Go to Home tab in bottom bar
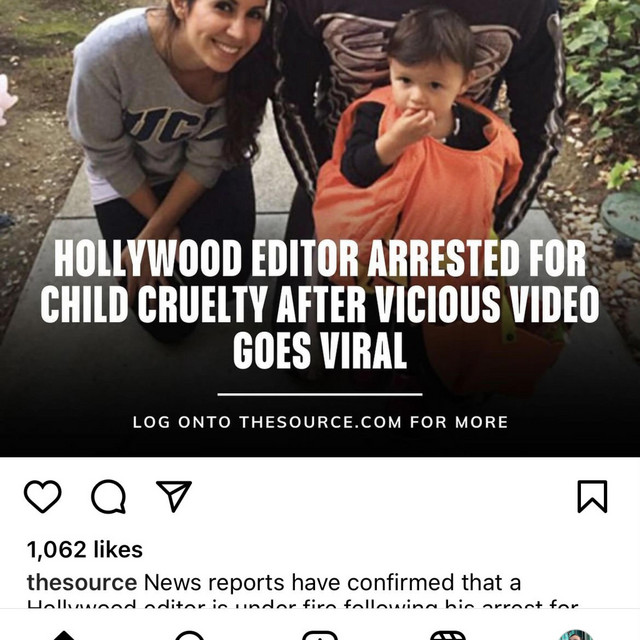Screen dimensions: 640x640 [x=64, y=635]
